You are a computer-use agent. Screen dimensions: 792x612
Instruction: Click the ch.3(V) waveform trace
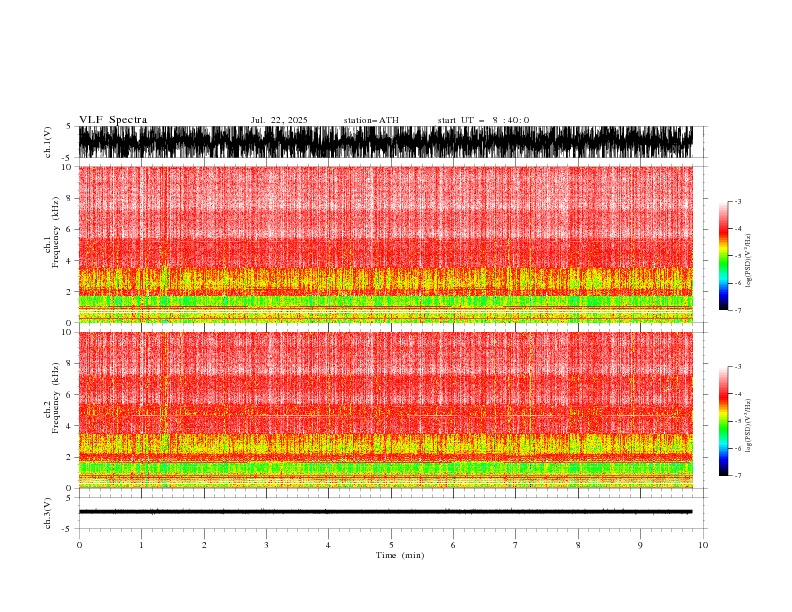click(386, 512)
